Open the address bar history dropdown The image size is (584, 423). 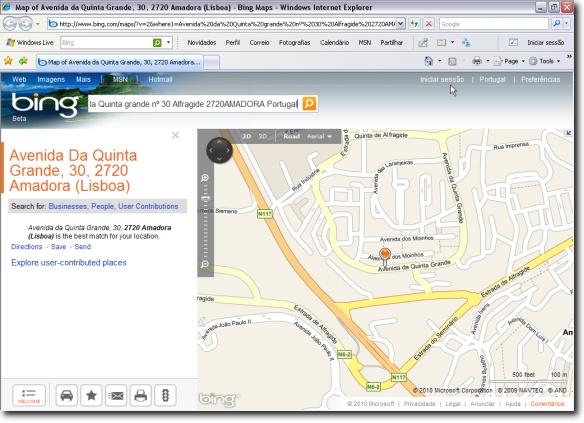pos(400,24)
